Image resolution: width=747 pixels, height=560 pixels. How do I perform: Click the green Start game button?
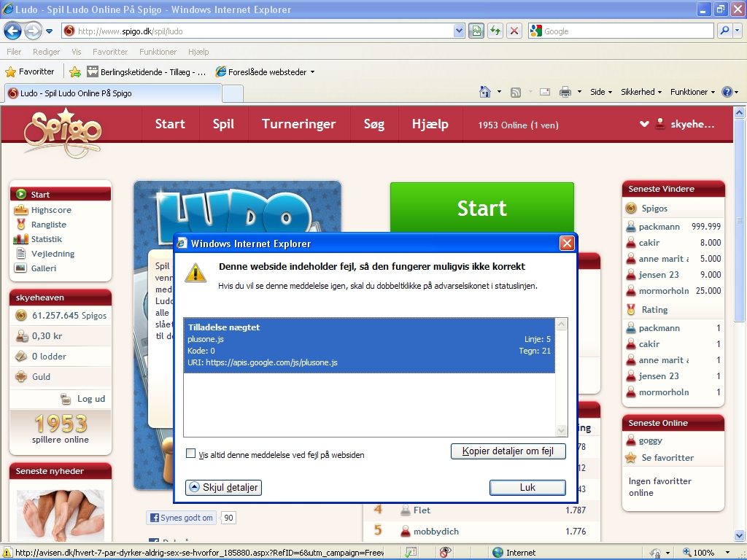[481, 209]
